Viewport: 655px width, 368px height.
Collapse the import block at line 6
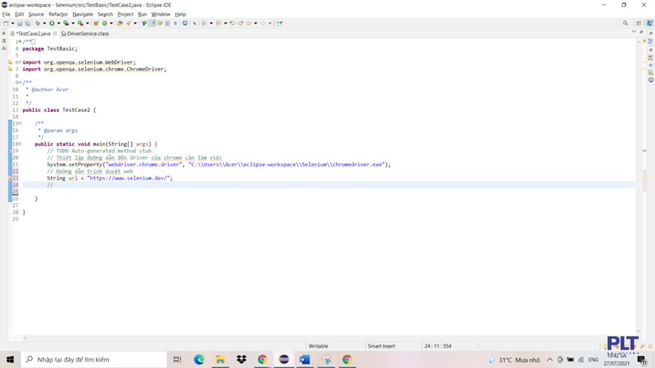click(x=20, y=62)
